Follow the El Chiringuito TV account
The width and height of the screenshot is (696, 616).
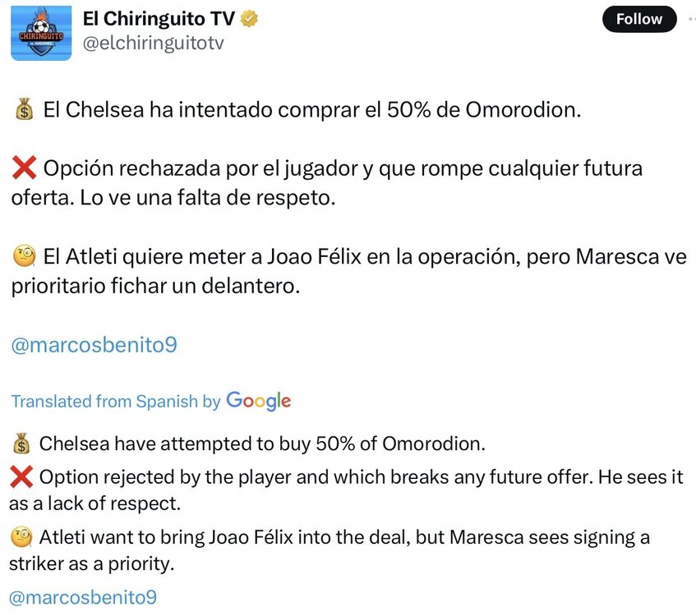click(639, 19)
